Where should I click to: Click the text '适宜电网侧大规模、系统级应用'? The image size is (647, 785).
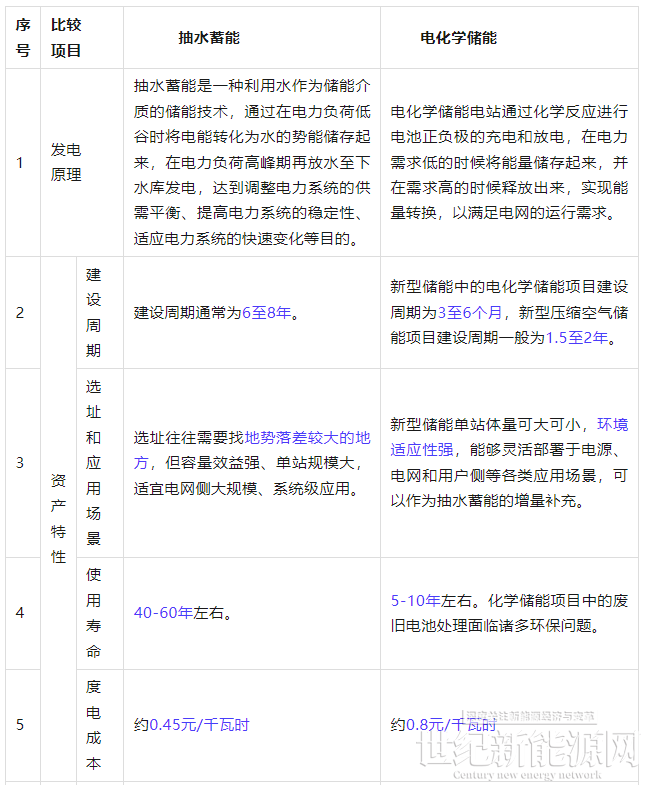coord(241,488)
